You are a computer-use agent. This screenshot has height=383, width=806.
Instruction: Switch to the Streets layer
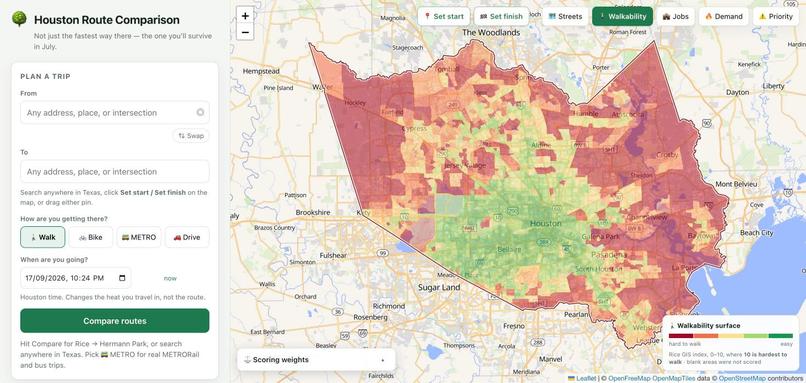pos(565,16)
